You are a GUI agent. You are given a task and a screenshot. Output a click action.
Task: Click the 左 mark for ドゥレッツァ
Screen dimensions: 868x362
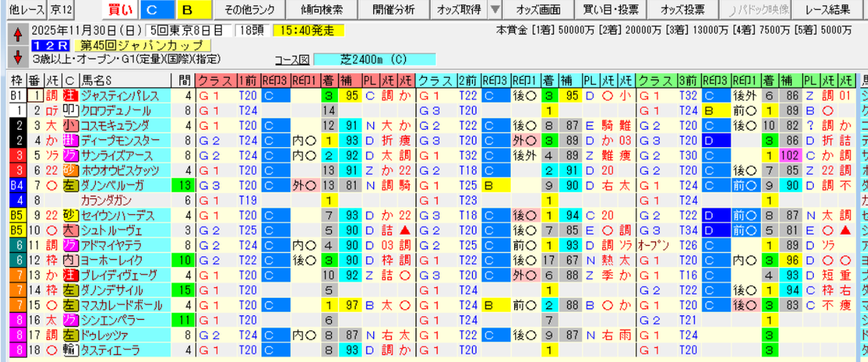pyautogui.click(x=70, y=334)
